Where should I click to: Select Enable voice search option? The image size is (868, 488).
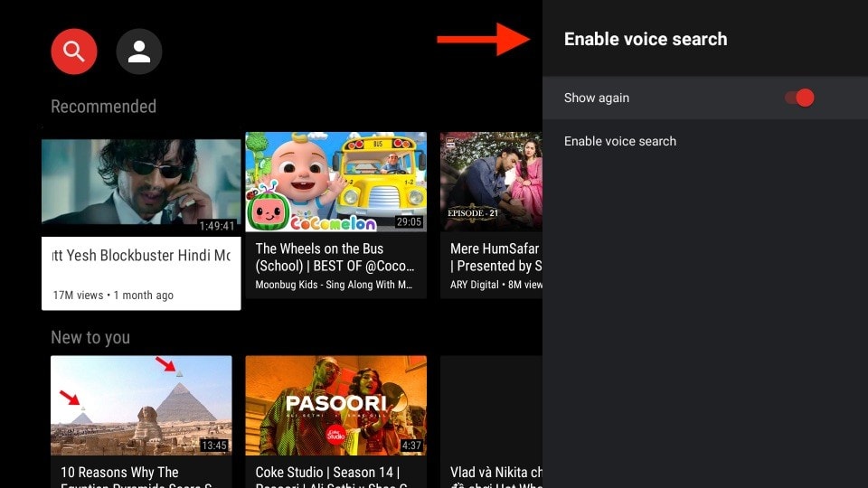[620, 142]
